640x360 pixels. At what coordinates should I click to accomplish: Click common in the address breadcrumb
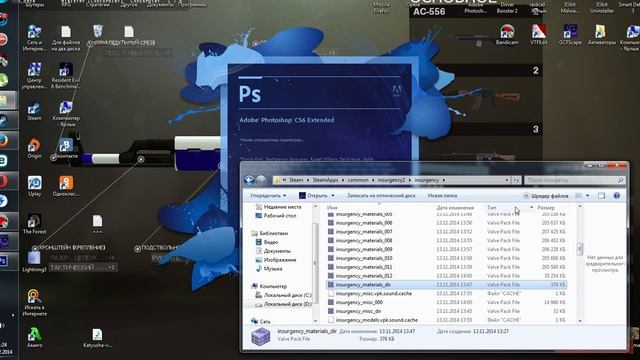click(x=358, y=180)
